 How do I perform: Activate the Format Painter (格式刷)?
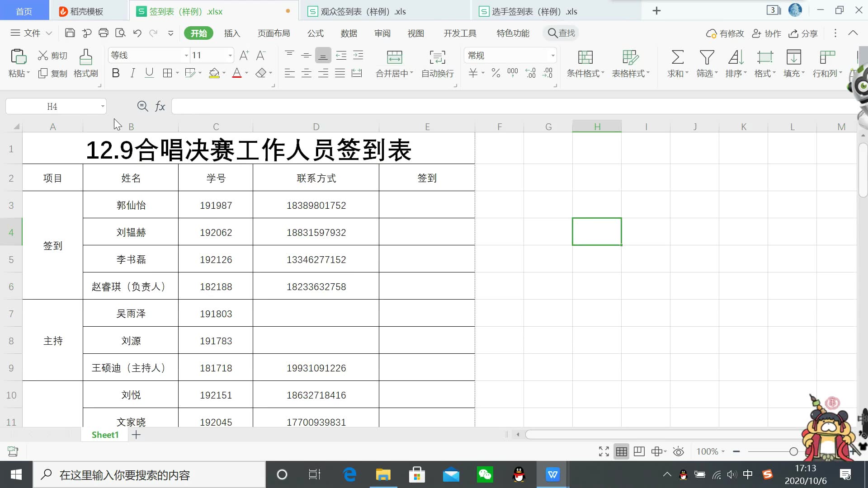pyautogui.click(x=85, y=63)
